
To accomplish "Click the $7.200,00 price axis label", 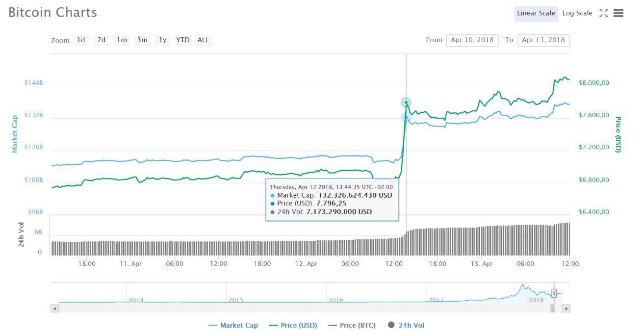I will click(x=593, y=148).
